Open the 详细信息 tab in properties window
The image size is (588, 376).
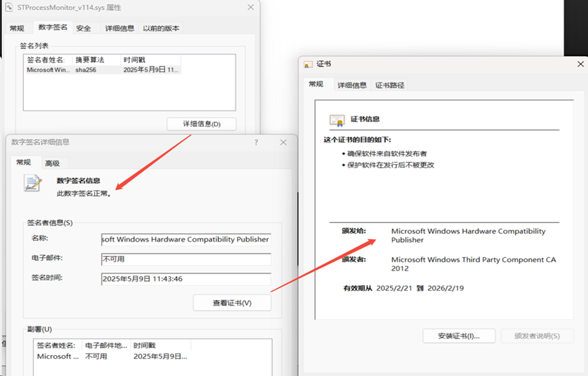click(119, 28)
